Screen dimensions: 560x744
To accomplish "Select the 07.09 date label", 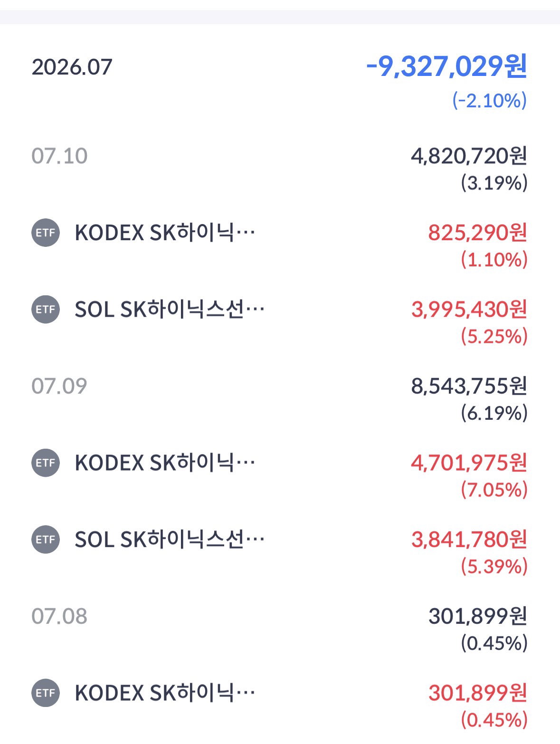I will pos(59,386).
